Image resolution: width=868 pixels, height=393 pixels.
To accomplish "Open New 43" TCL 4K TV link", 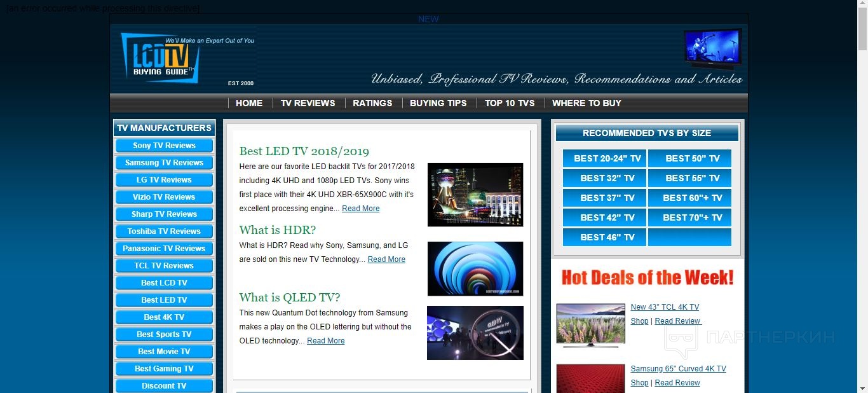I will tap(665, 307).
